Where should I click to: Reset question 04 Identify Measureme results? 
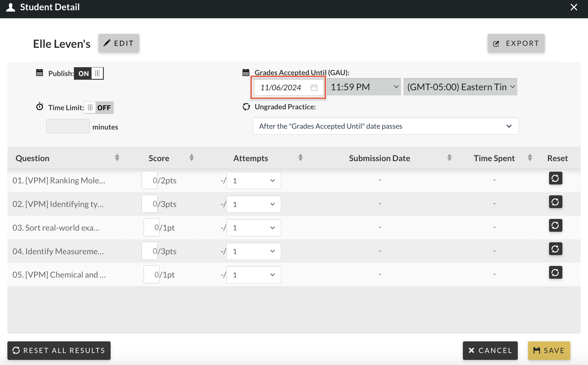555,249
